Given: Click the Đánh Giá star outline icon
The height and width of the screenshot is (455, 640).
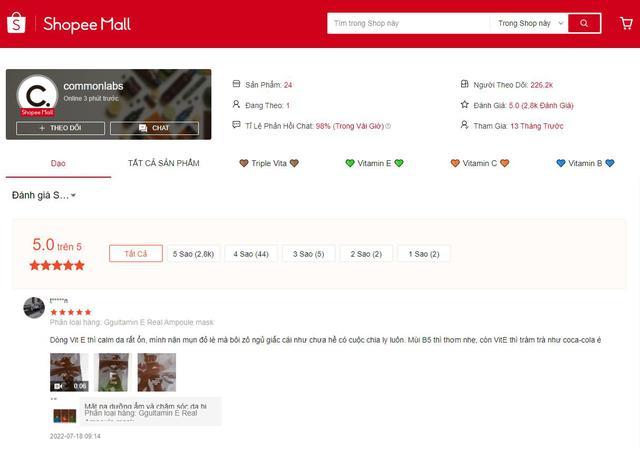Looking at the screenshot, I should tap(464, 104).
